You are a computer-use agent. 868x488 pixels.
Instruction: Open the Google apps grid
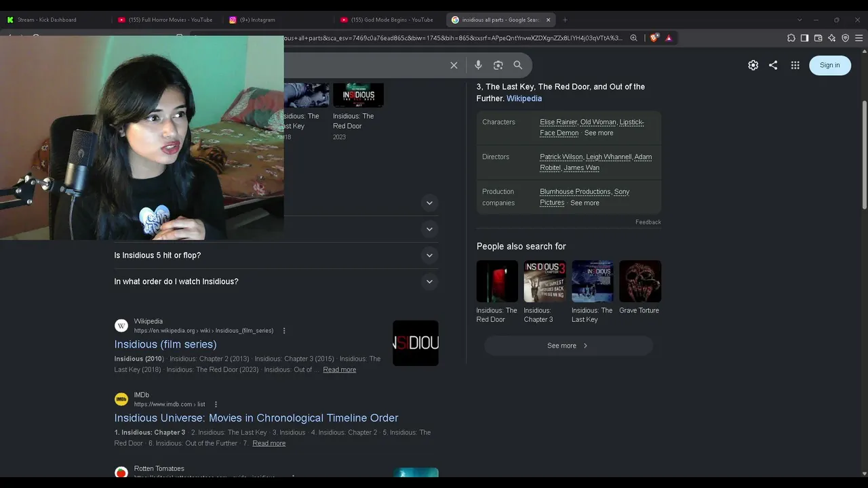pos(795,65)
